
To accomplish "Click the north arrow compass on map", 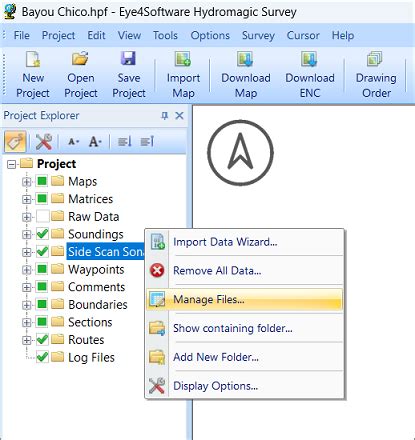I will (x=240, y=153).
